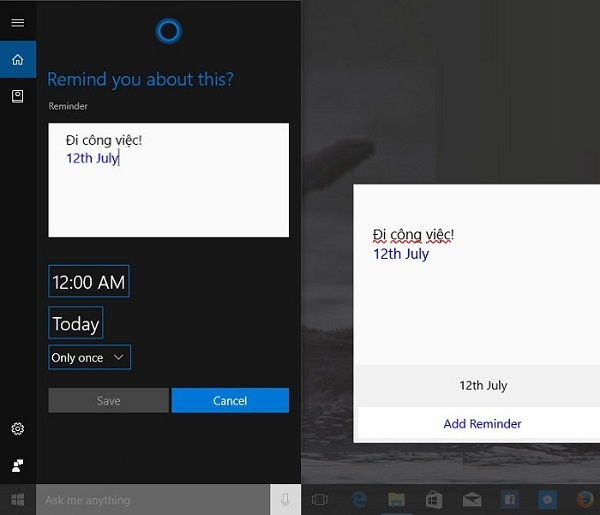Open the Cortana Notebook
Screen dimensions: 600x515
[x=17, y=96]
